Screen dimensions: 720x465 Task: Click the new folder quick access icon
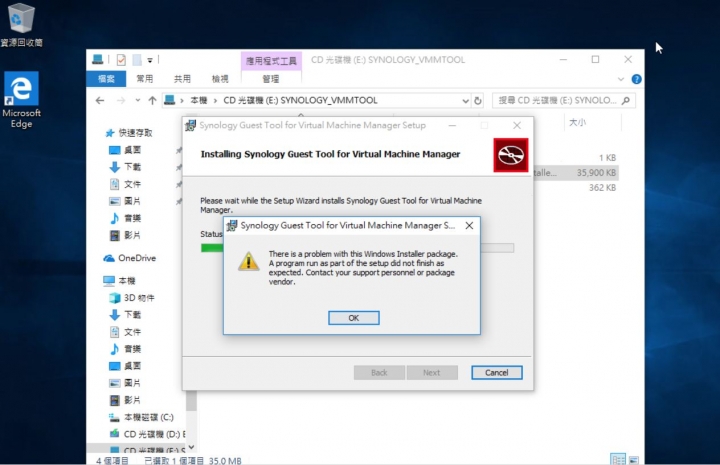pyautogui.click(x=137, y=60)
